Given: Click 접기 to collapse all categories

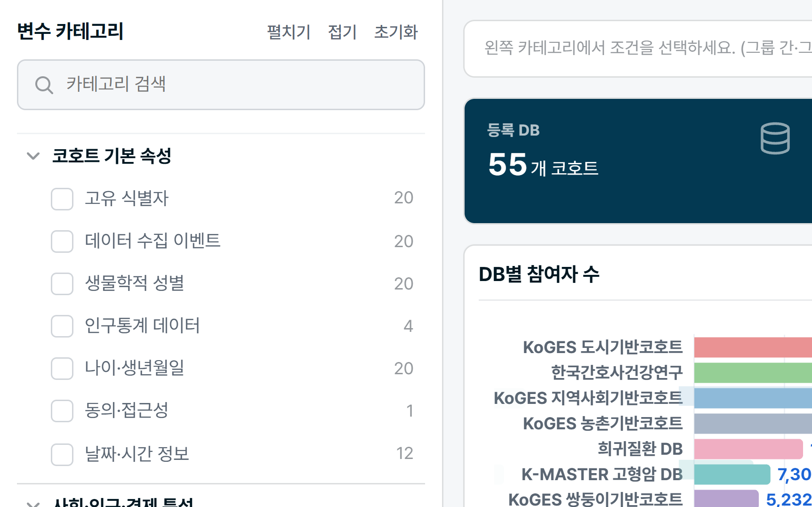Looking at the screenshot, I should click(342, 32).
